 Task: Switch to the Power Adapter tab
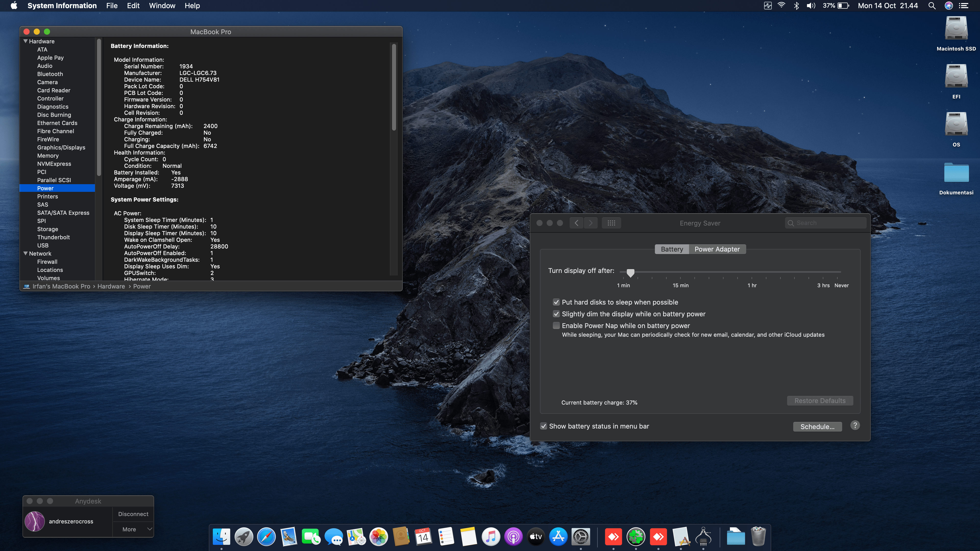[x=717, y=249]
